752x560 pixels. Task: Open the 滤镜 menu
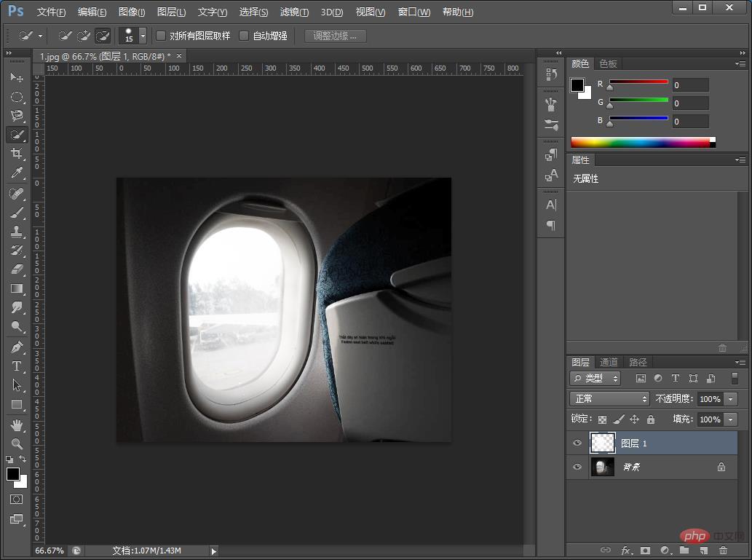click(x=295, y=12)
